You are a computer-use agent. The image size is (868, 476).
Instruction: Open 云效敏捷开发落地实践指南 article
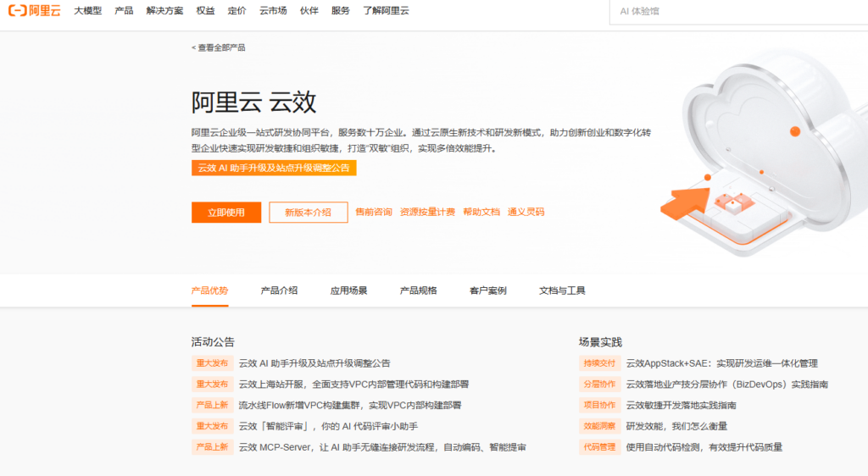click(x=681, y=405)
